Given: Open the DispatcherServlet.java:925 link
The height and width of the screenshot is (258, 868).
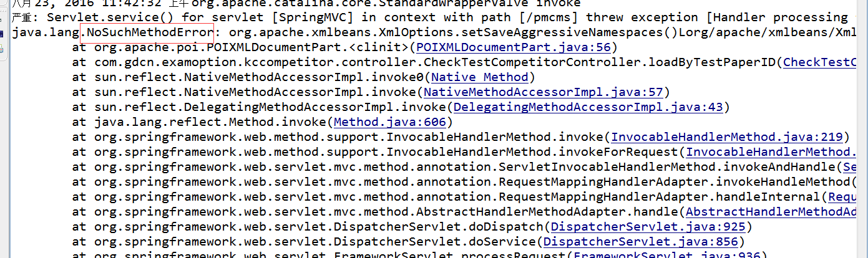Looking at the screenshot, I should (x=648, y=227).
